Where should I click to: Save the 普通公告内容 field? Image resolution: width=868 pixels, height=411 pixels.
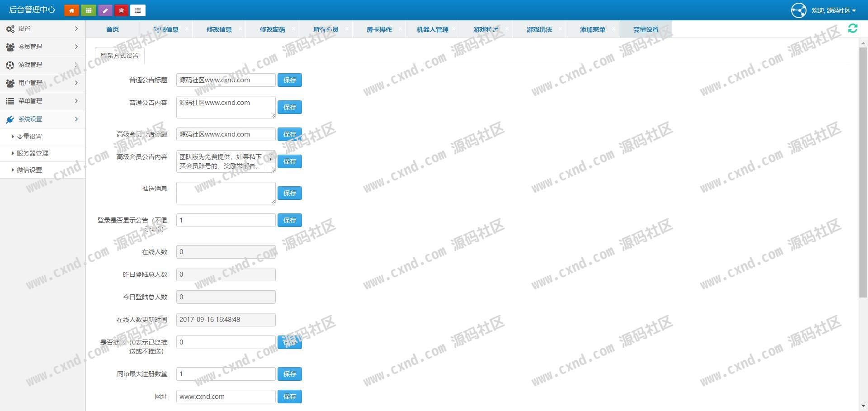pyautogui.click(x=290, y=107)
